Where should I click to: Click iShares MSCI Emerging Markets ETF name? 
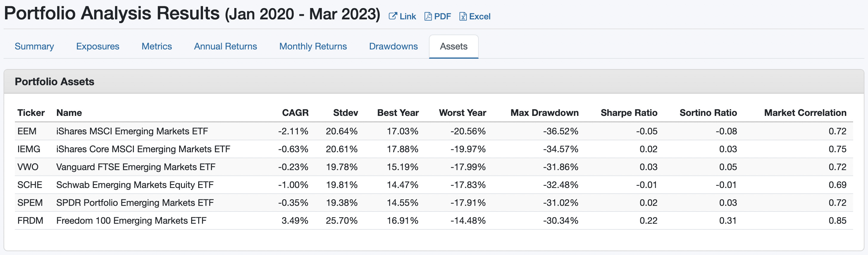pyautogui.click(x=132, y=131)
